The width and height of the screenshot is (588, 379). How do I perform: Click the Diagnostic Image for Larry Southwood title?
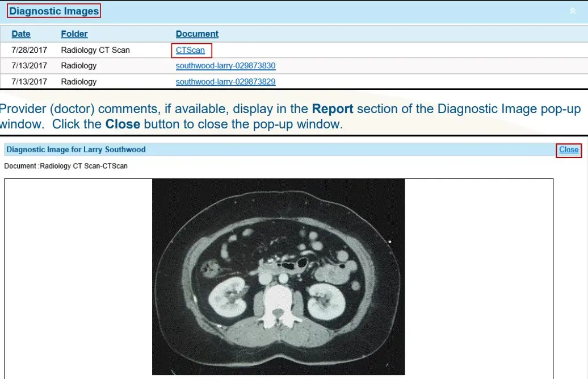(x=76, y=149)
